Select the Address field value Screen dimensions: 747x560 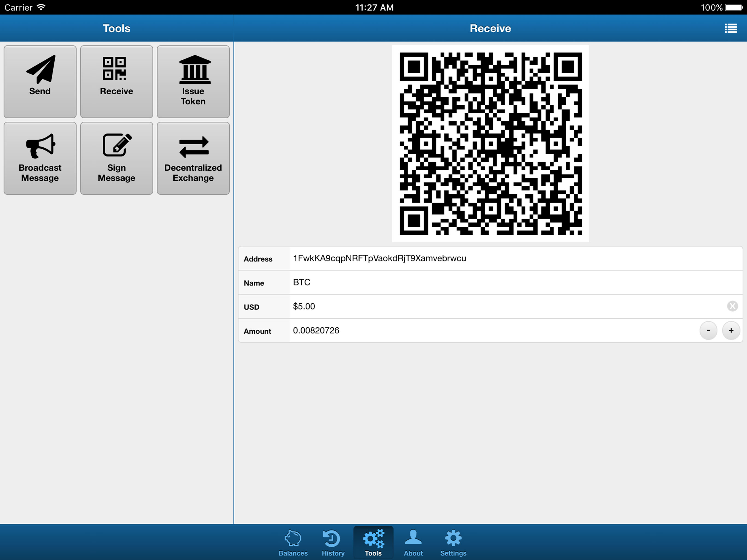pos(516,258)
